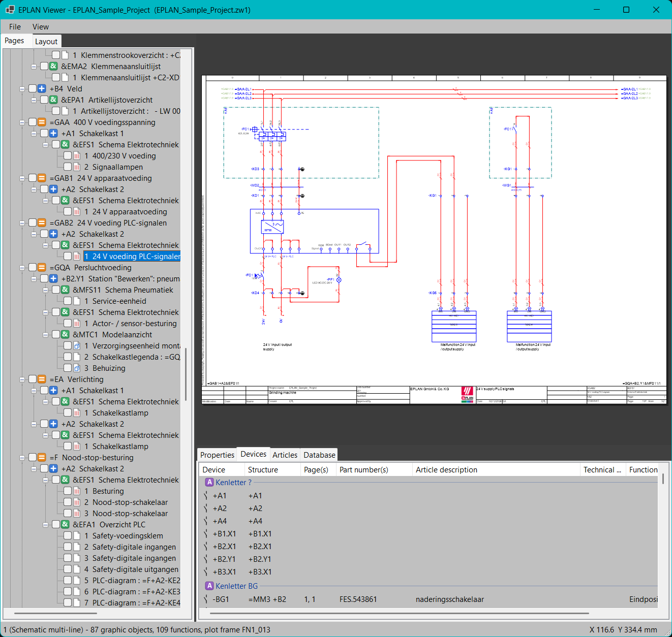Click the green icon beside &MTC1 Modelaanzicht
This screenshot has height=637, width=672.
point(65,335)
